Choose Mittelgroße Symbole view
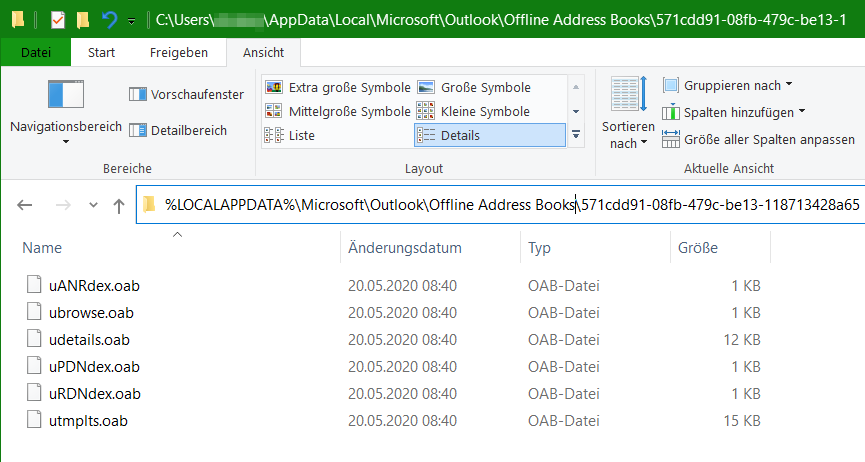Image resolution: width=865 pixels, height=462 pixels. click(337, 111)
